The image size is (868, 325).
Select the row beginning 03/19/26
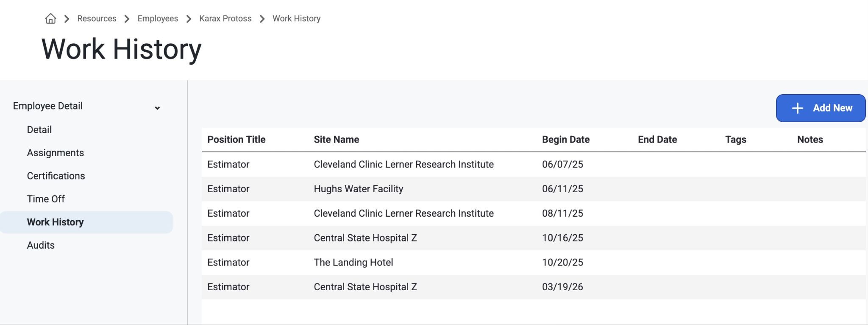[x=534, y=287]
